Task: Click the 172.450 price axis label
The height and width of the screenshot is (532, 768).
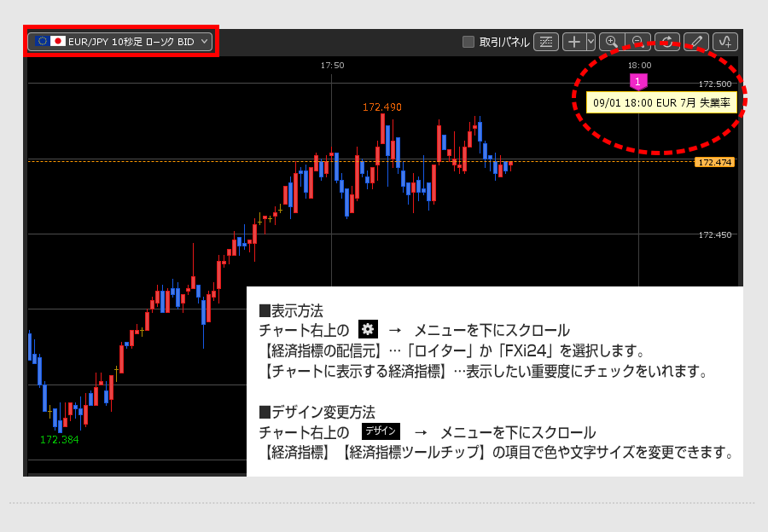Action: tap(714, 235)
